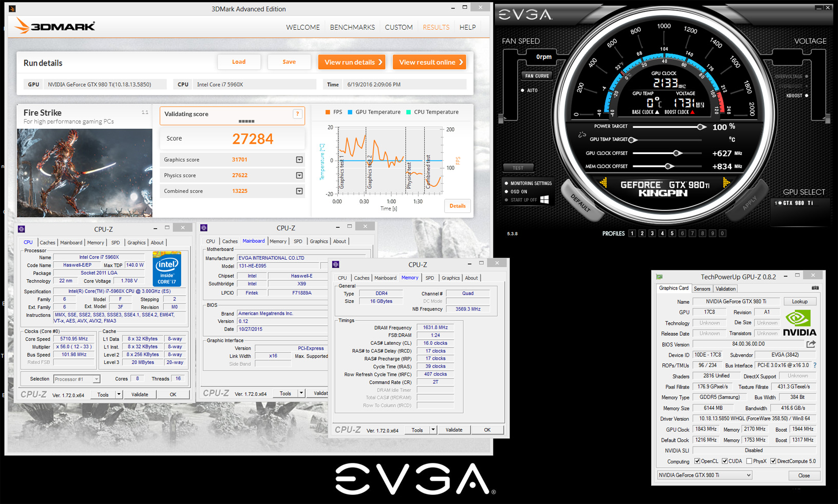Click the CPU-Z Memory window title icon

pyautogui.click(x=336, y=264)
